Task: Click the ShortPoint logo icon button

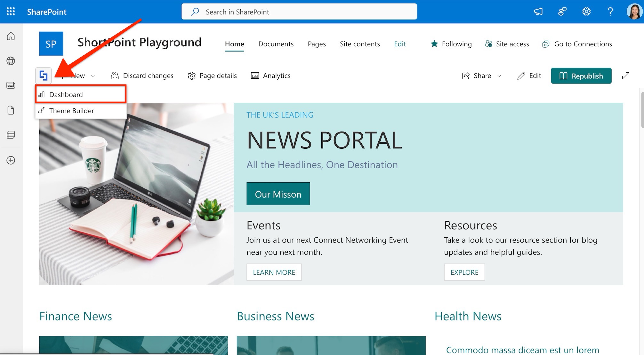Action: pos(44,76)
